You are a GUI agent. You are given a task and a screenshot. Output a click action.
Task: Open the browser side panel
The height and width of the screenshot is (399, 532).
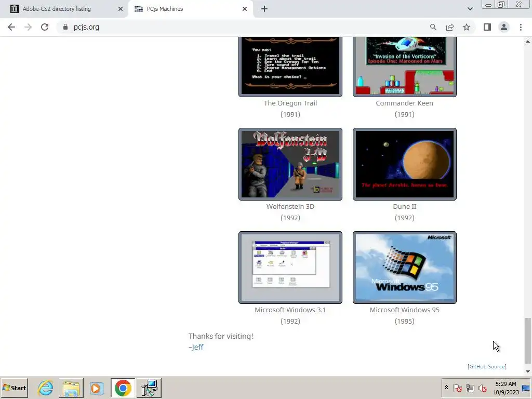[487, 27]
